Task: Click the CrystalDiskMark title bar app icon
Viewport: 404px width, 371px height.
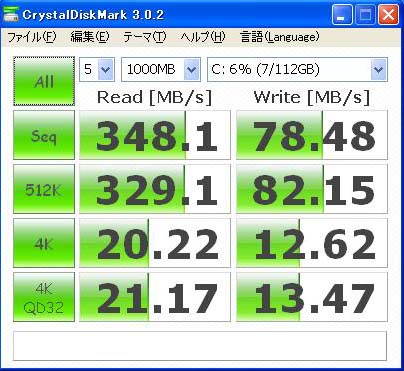Action: 10,15
